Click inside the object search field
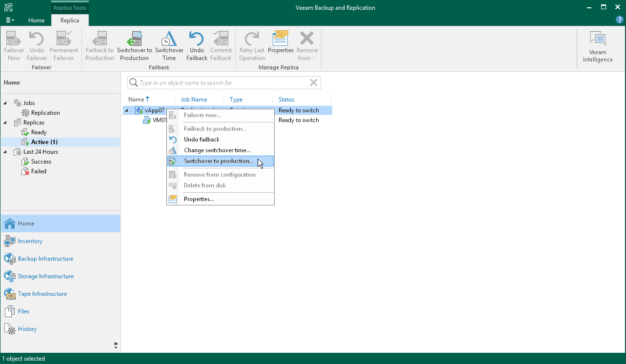Image resolution: width=626 pixels, height=364 pixels. click(220, 82)
